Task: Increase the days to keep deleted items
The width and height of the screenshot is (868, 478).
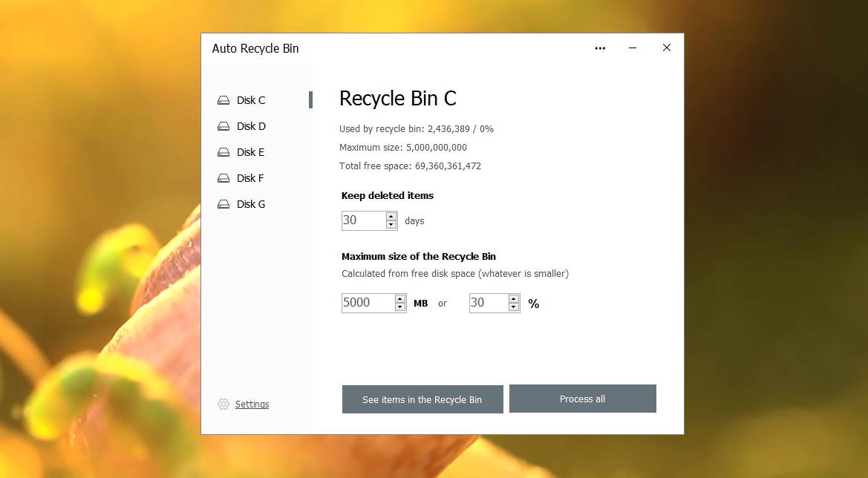Action: [x=391, y=217]
